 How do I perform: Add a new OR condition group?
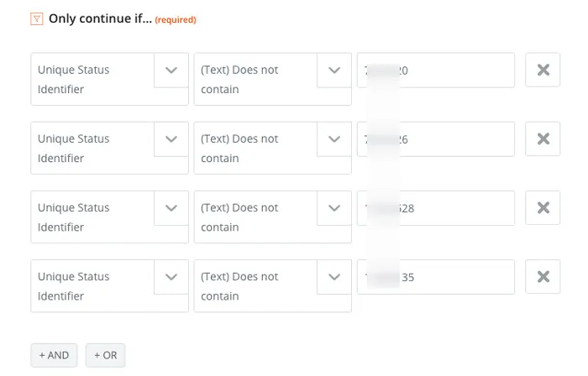point(105,355)
